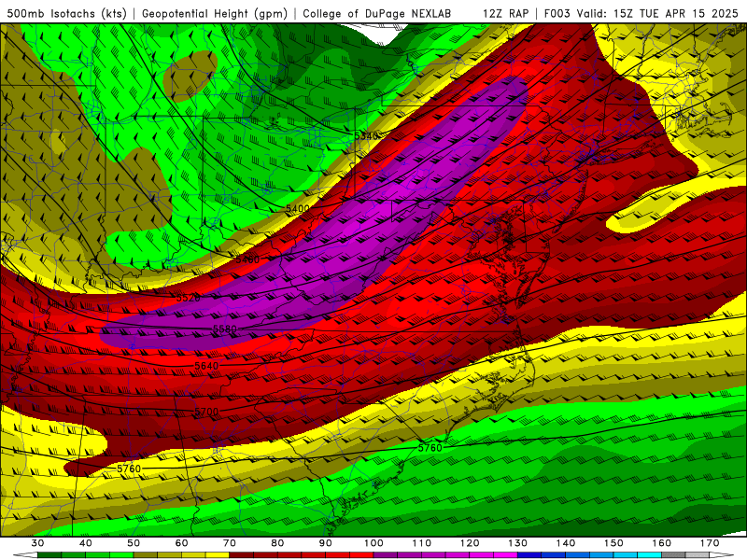
Task: Select the 5460 contour label
Action: tap(247, 259)
